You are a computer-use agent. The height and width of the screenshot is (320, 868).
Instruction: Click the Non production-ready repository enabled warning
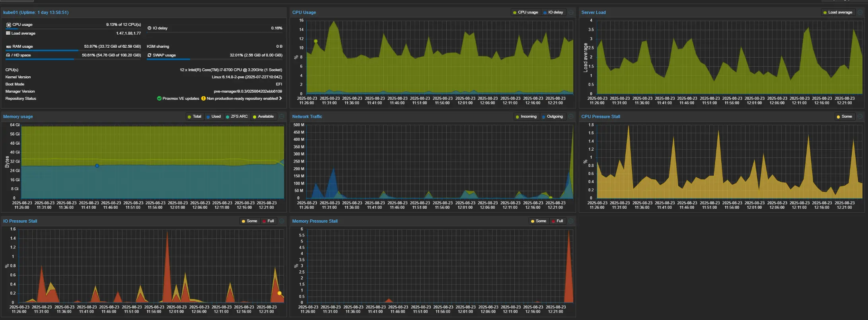(242, 99)
